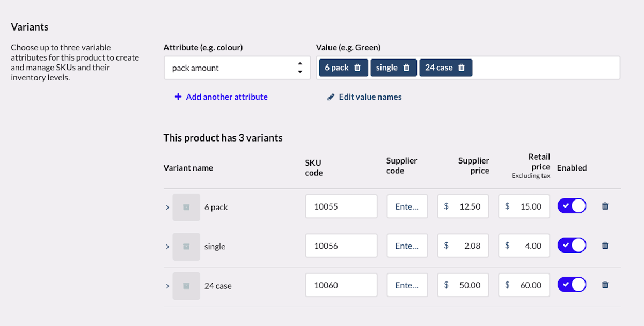The width and height of the screenshot is (644, 326).
Task: Remove the '24 case' value tag
Action: 462,68
